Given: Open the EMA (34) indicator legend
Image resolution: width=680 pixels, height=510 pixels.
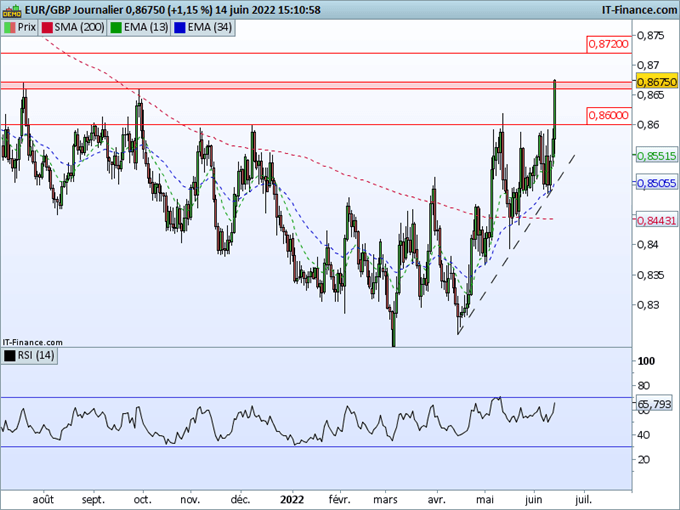Looking at the screenshot, I should click(203, 27).
